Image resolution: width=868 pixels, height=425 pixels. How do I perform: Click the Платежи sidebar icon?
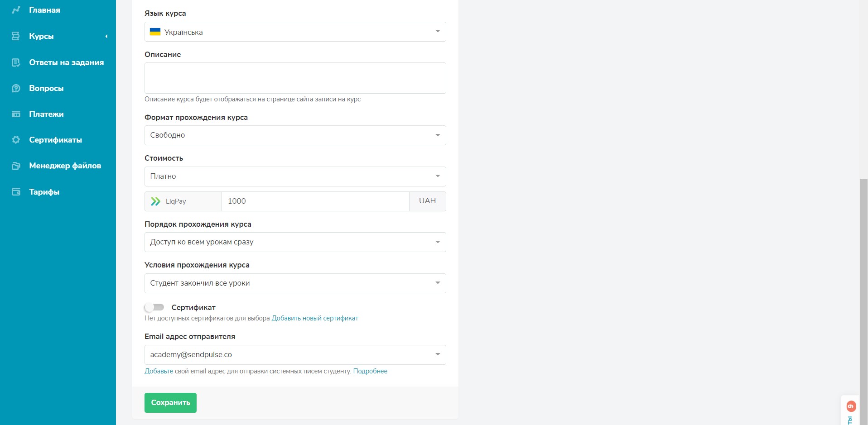click(x=16, y=114)
